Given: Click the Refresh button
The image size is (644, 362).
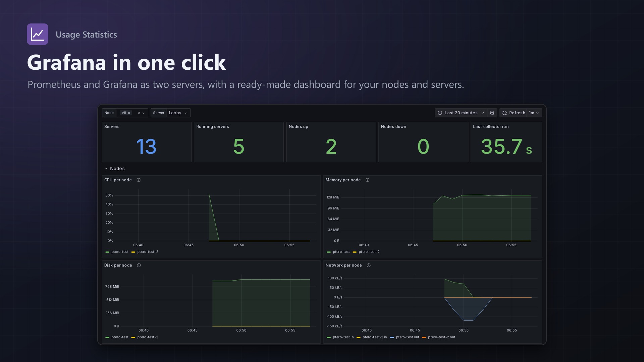Looking at the screenshot, I should coord(514,113).
